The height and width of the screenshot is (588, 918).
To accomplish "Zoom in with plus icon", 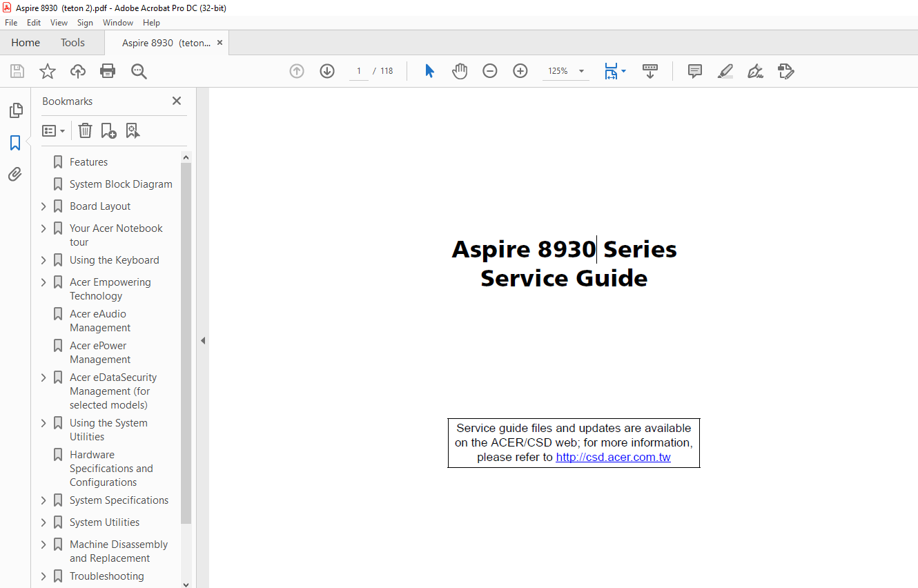I will tap(520, 71).
